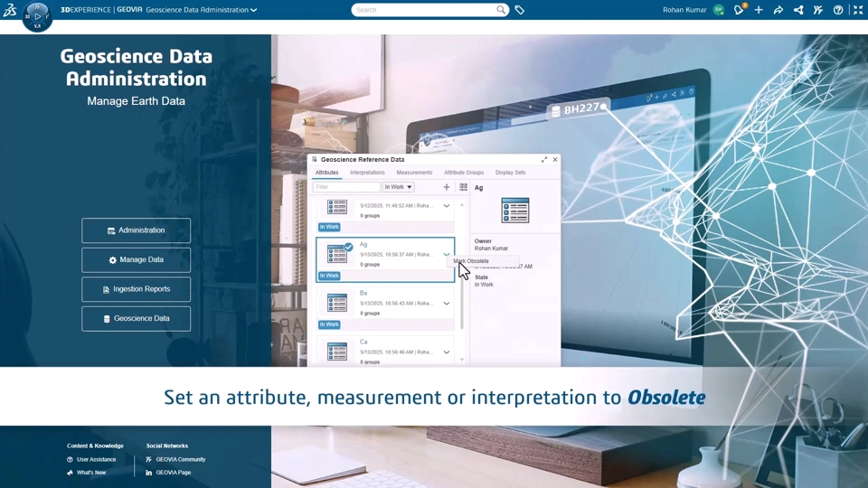Click Ba timestamp 5/13/2025, 10:56:43 AM
This screenshot has height=488, width=868.
point(387,304)
